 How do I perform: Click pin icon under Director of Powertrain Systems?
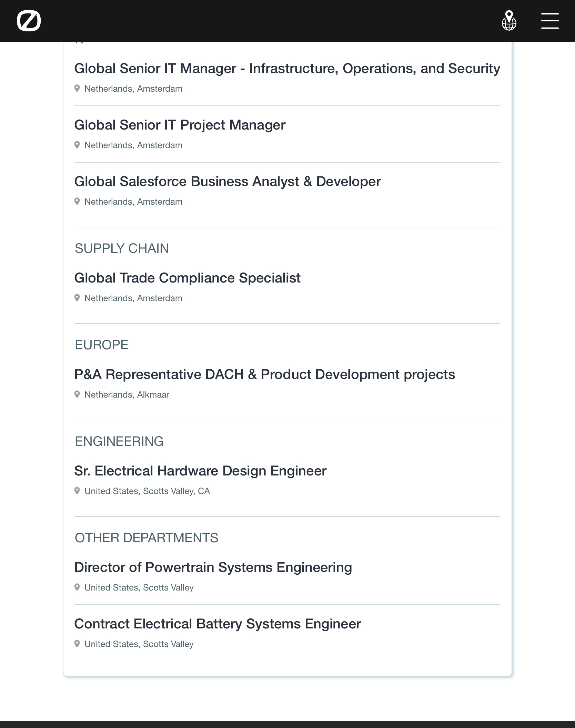[77, 587]
